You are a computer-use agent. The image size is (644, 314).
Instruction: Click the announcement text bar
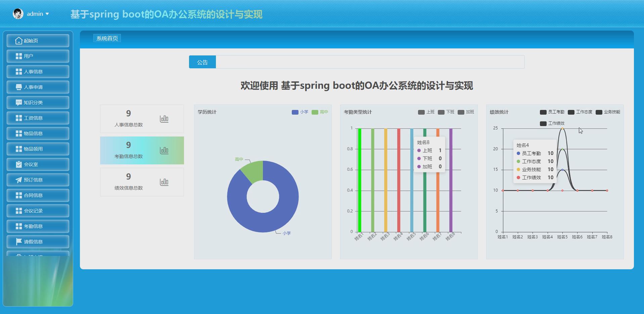[370, 62]
